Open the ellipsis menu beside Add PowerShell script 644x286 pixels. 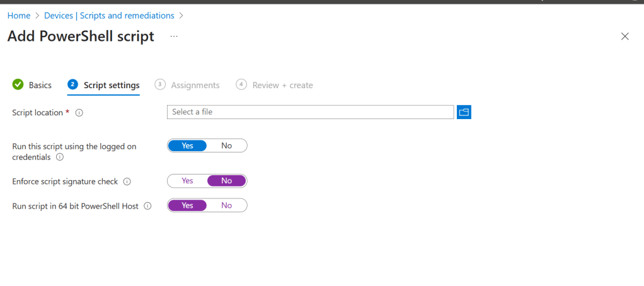point(174,37)
